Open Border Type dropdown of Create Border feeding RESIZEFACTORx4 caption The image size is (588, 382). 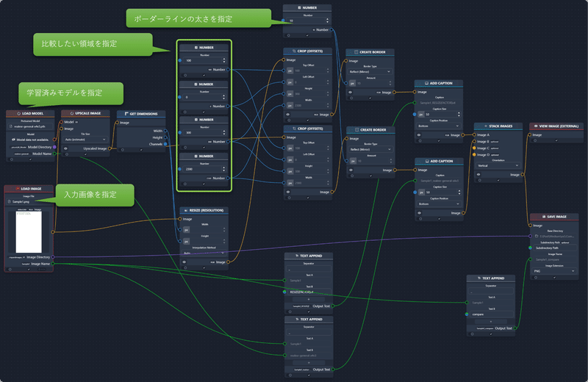pyautogui.click(x=370, y=71)
